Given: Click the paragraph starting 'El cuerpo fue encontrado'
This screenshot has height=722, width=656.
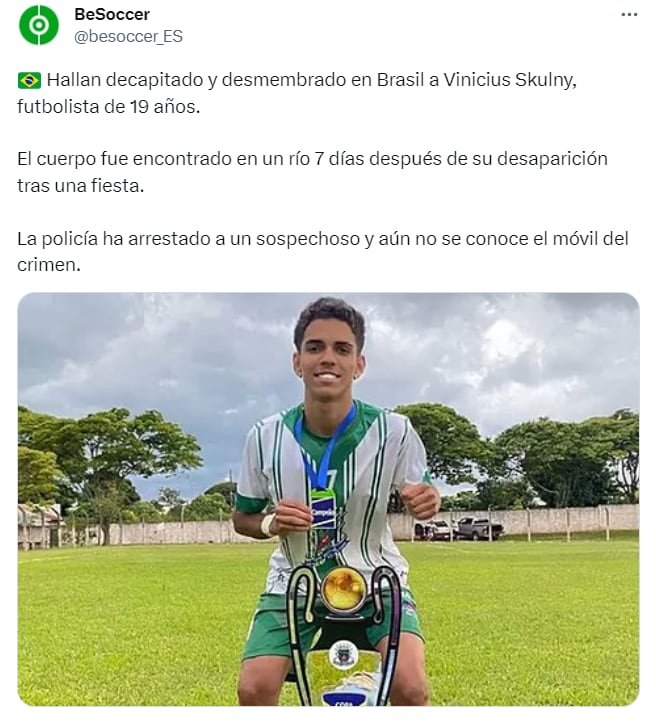Looking at the screenshot, I should pyautogui.click(x=312, y=172).
